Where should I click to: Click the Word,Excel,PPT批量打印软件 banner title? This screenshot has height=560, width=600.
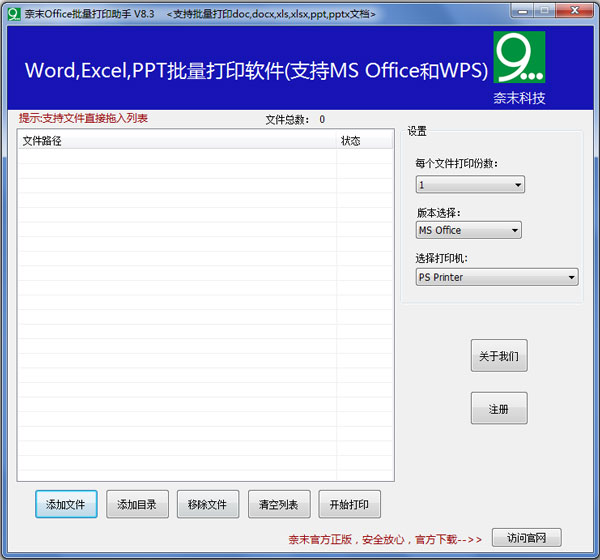coord(256,70)
